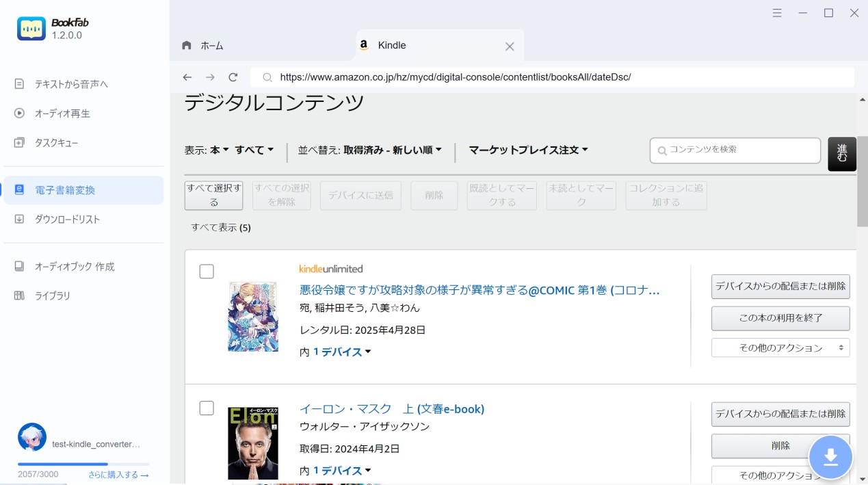Open the マーケットプレイス注文 dropdown

click(528, 150)
